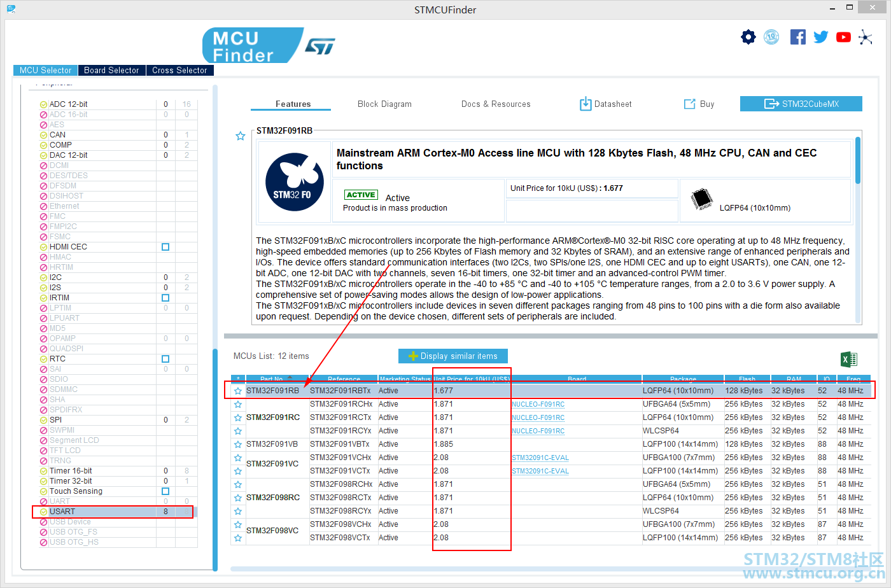This screenshot has width=891, height=588.
Task: Launch STM32CubeMX with the blue button
Action: coord(801,104)
